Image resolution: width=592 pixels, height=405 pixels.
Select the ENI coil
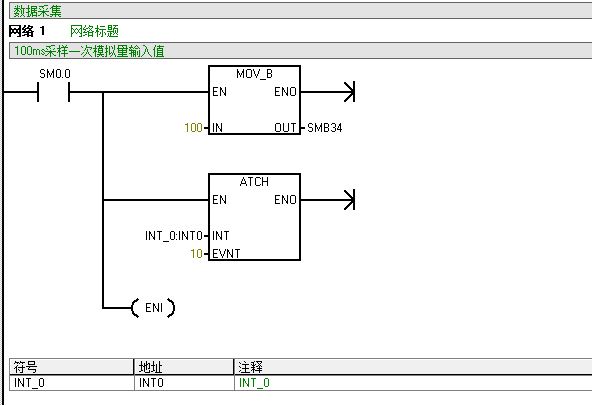[x=153, y=308]
